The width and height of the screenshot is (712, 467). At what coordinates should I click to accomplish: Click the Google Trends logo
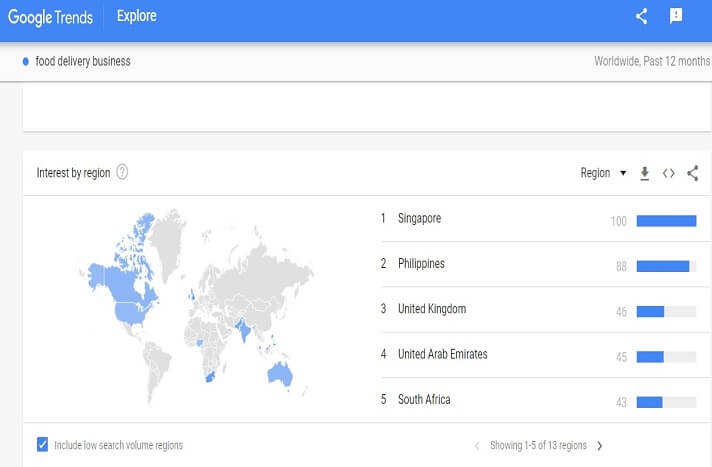(50, 17)
